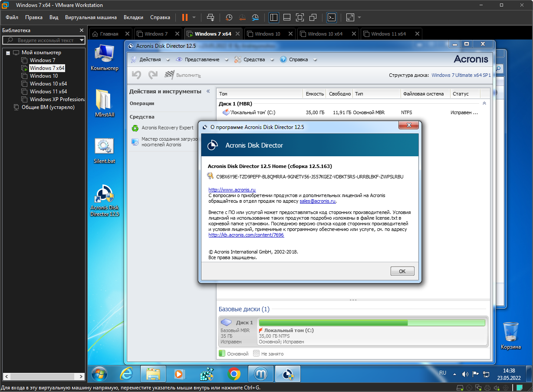Open the library search box dropdown arrow
The width and height of the screenshot is (533, 392).
click(82, 40)
